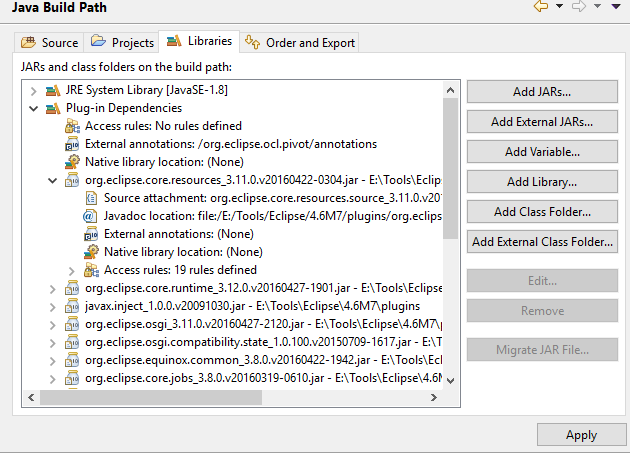Open back history dropdown arrow
This screenshot has width=630, height=453.
(559, 6)
